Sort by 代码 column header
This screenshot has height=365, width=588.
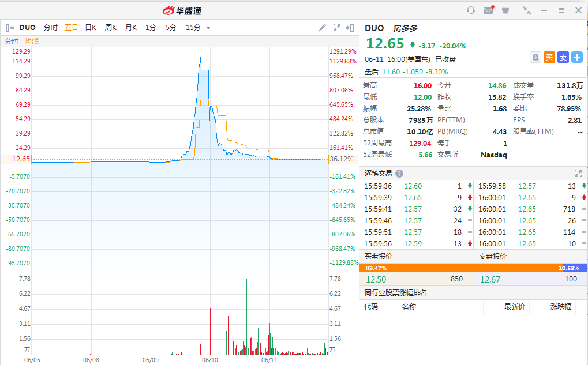point(371,307)
